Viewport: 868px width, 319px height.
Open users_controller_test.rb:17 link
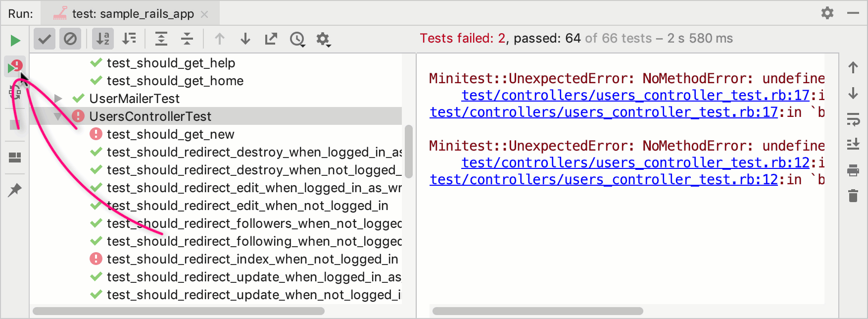pyautogui.click(x=635, y=95)
